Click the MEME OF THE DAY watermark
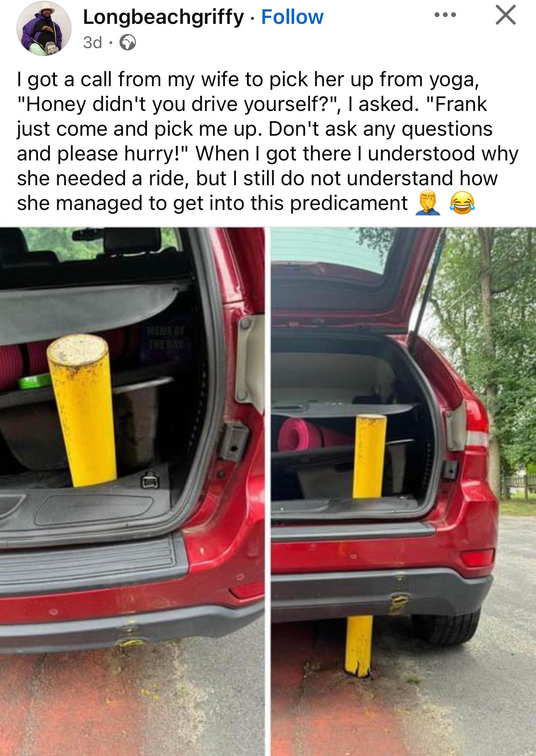The width and height of the screenshot is (536, 756). tap(164, 337)
